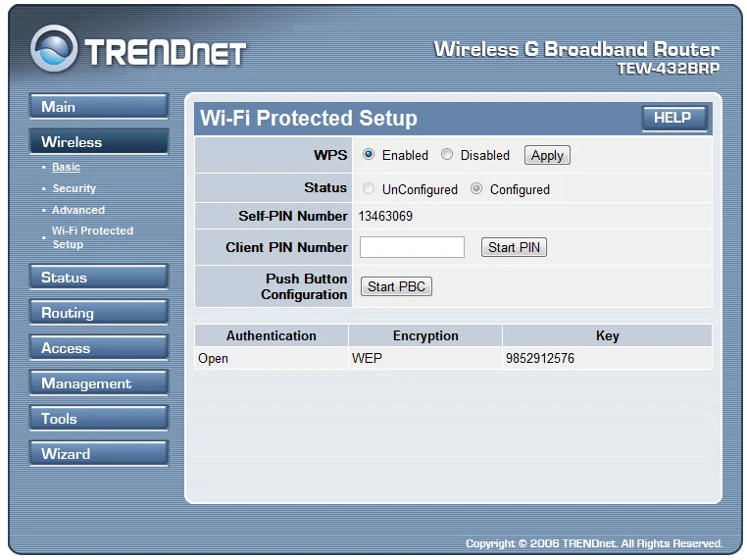Open the wireless Security submenu link
747x560 pixels.
(x=75, y=188)
